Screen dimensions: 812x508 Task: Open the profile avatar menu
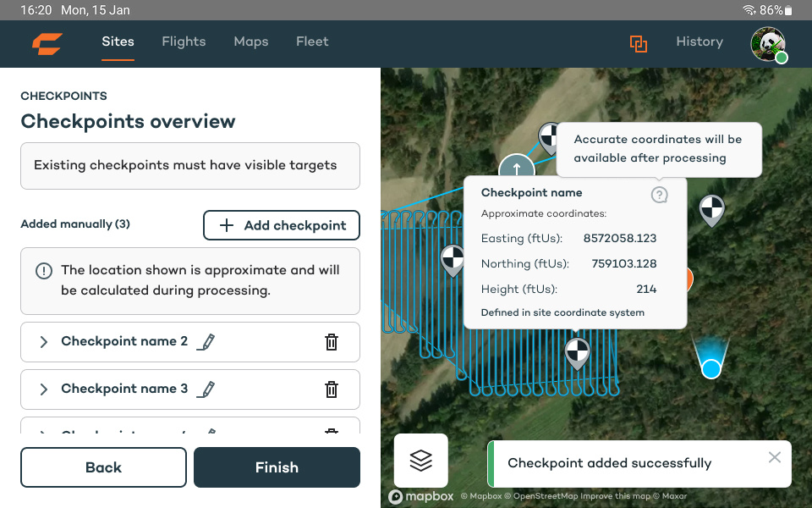[768, 43]
